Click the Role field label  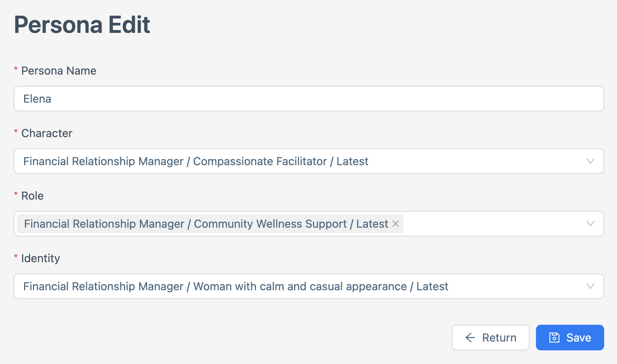pyautogui.click(x=32, y=196)
